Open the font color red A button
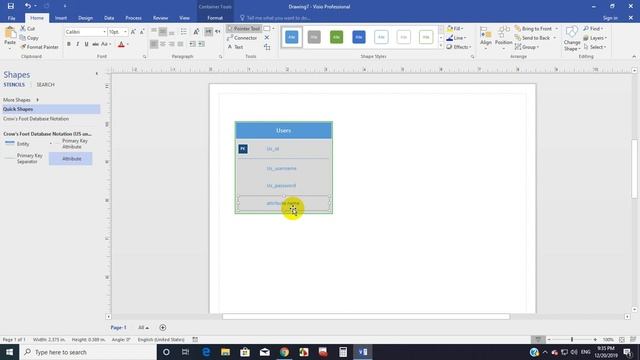 coord(121,44)
